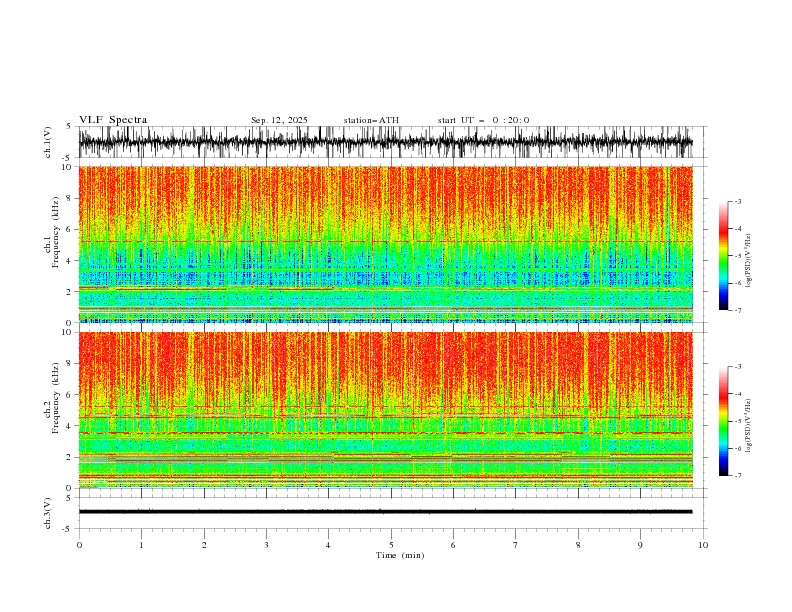The height and width of the screenshot is (612, 792).
Task: Click the ch.1 frequency tick "10"
Action: [69, 167]
